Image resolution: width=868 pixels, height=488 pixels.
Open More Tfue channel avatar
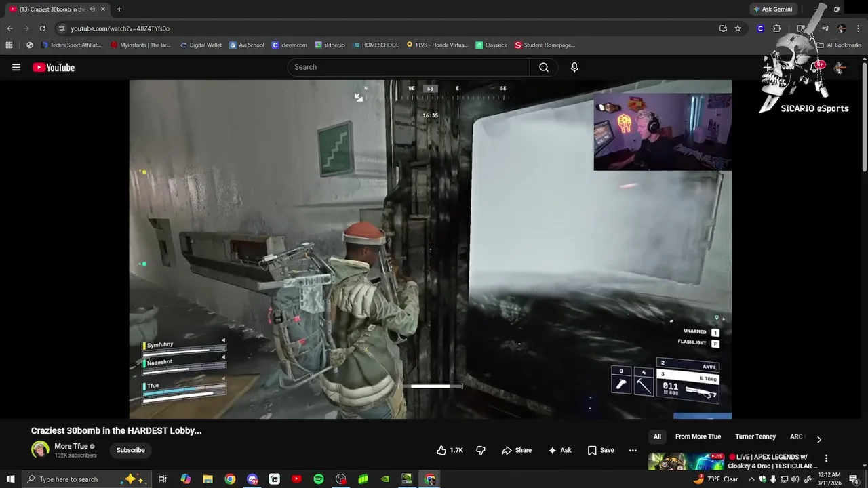[40, 449]
